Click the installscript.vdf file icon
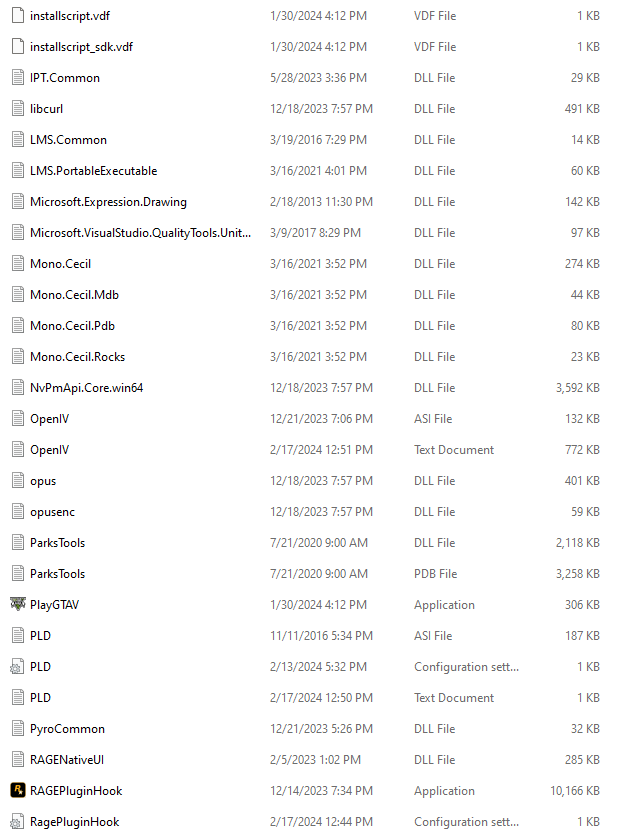The width and height of the screenshot is (626, 839). click(x=17, y=15)
